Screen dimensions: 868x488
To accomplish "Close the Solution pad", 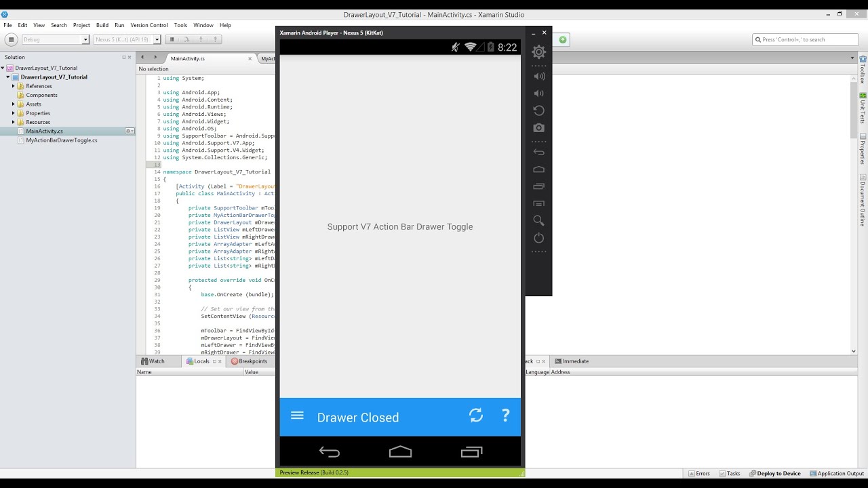I will coord(131,58).
